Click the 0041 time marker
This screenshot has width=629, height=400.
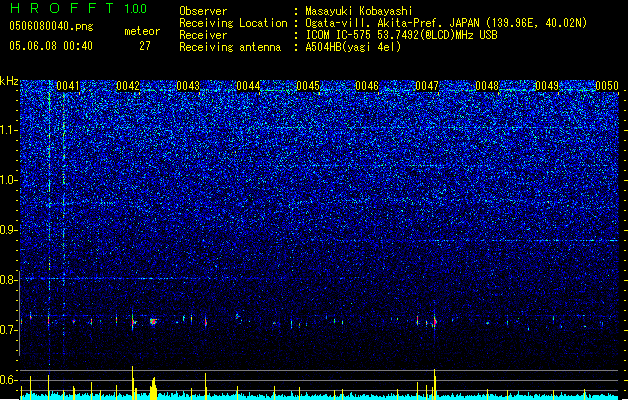click(68, 86)
